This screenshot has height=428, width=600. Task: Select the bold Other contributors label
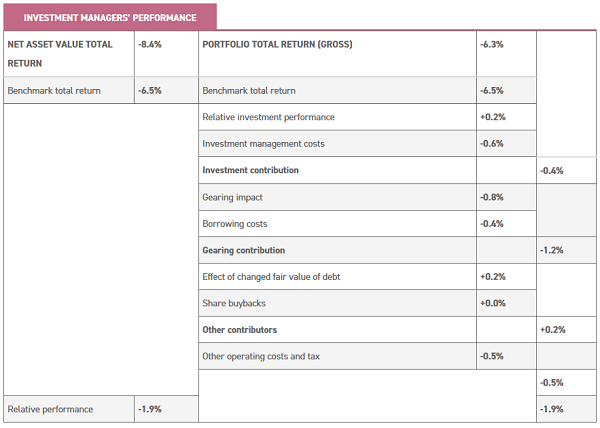coord(239,329)
